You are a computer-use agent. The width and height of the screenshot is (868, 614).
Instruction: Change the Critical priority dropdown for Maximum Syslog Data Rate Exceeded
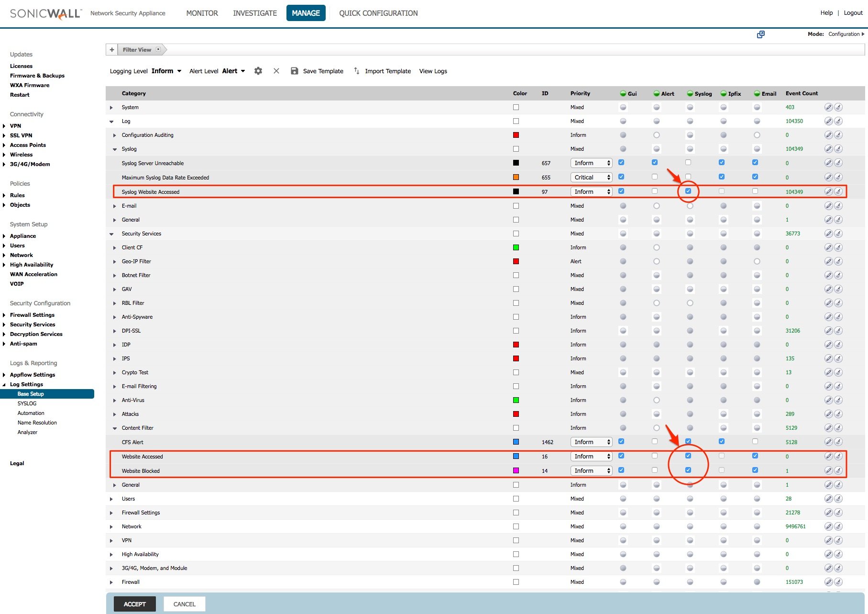591,177
